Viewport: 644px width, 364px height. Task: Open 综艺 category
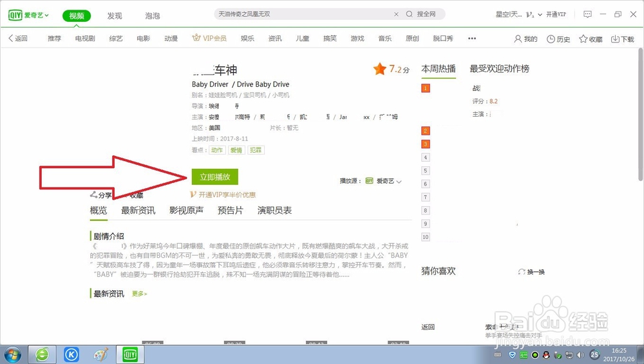116,38
